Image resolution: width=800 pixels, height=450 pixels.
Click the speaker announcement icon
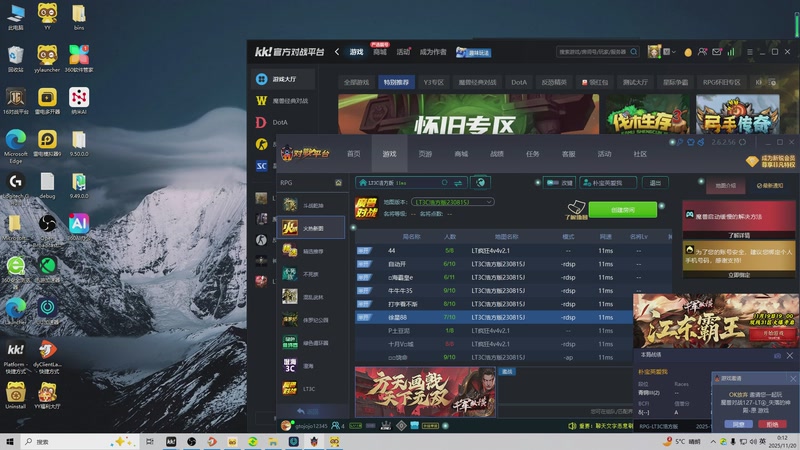point(572,426)
